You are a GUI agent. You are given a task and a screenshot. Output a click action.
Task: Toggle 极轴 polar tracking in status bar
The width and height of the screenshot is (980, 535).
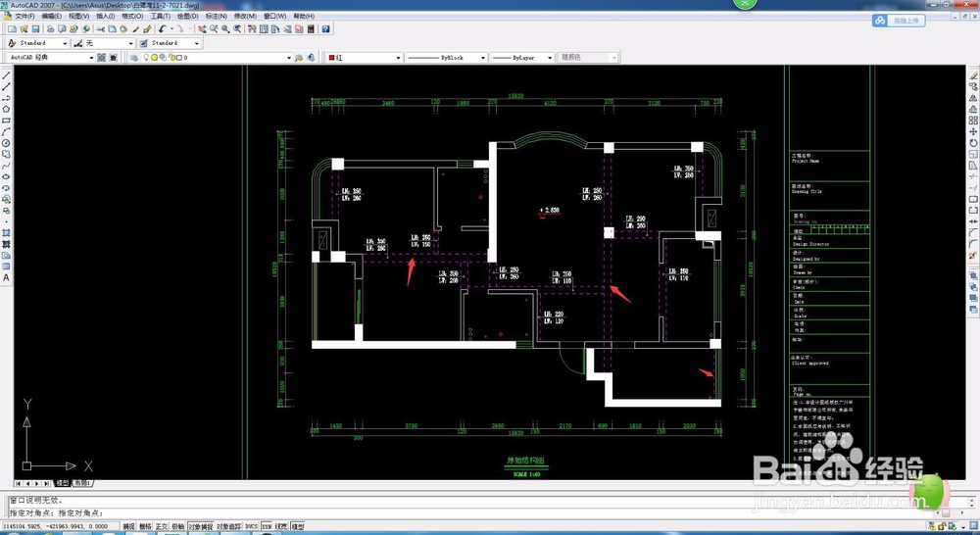tap(177, 527)
